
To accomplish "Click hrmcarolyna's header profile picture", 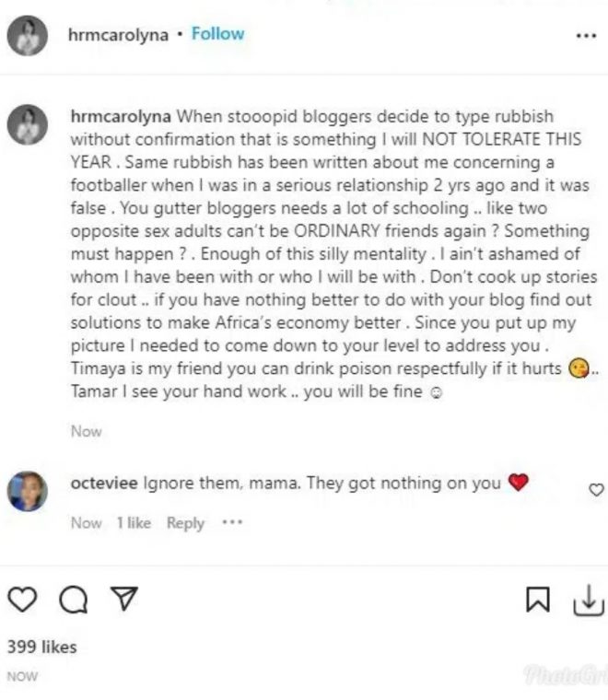I will coord(27,36).
